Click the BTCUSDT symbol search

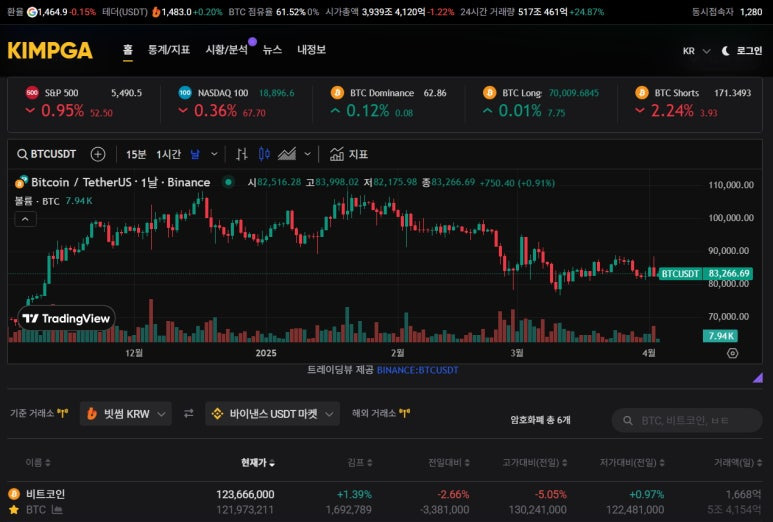click(x=47, y=154)
